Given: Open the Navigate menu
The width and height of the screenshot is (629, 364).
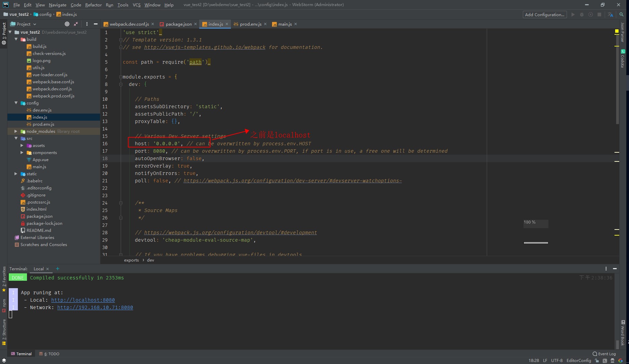Looking at the screenshot, I should pyautogui.click(x=57, y=5).
